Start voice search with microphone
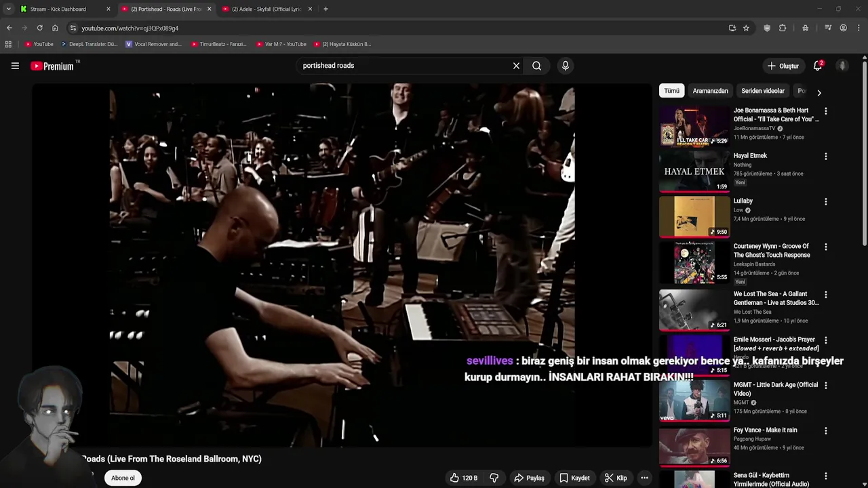The width and height of the screenshot is (868, 488). [x=566, y=66]
